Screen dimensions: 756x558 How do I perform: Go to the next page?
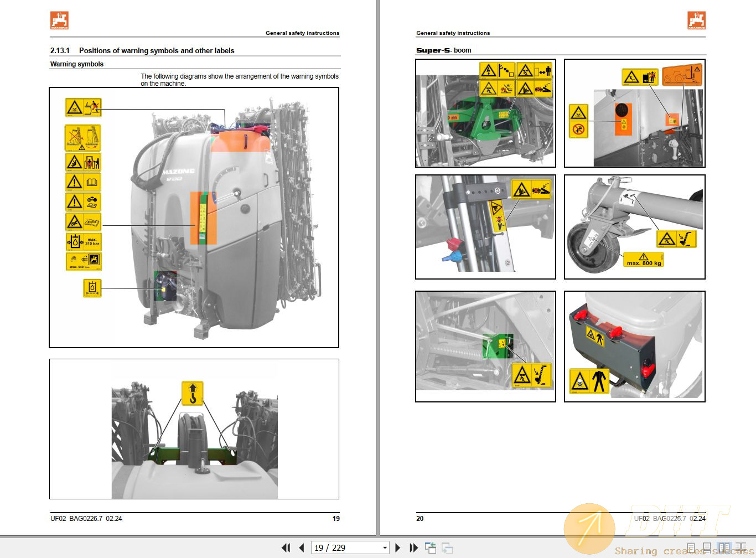click(x=397, y=547)
